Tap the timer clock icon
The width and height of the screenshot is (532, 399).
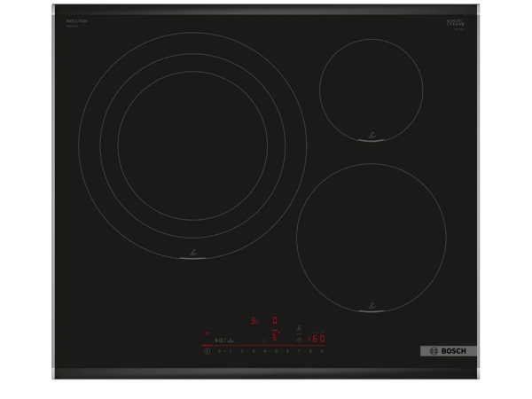click(299, 340)
